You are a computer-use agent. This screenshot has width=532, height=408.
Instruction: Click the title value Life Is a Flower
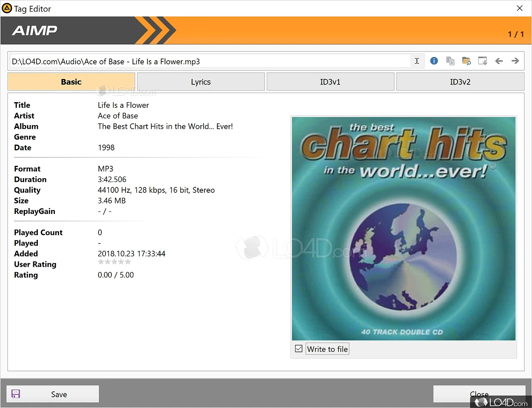pos(123,105)
